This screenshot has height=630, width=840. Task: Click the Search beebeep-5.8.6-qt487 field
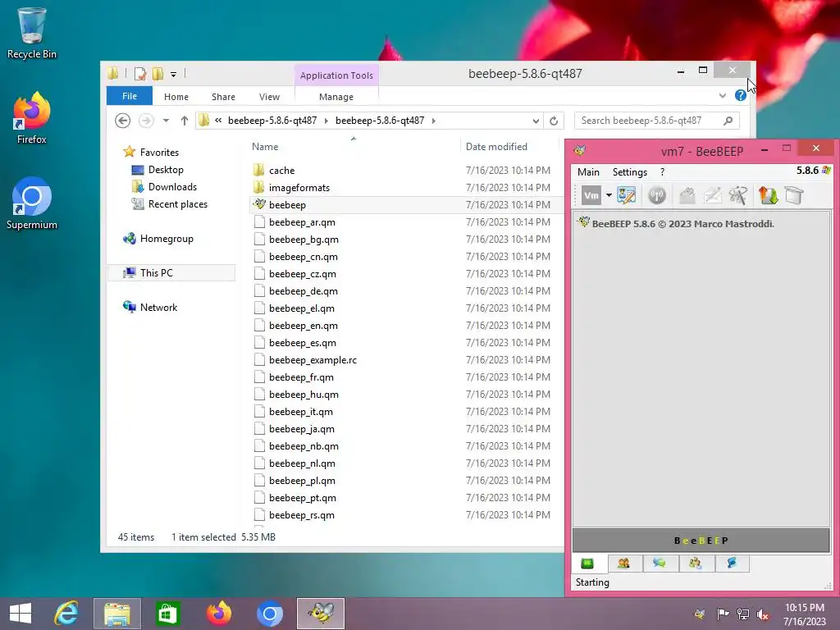(x=657, y=121)
